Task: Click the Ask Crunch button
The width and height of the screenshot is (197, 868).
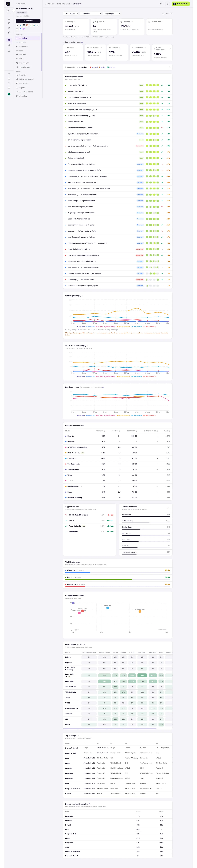Action: click(181, 4)
